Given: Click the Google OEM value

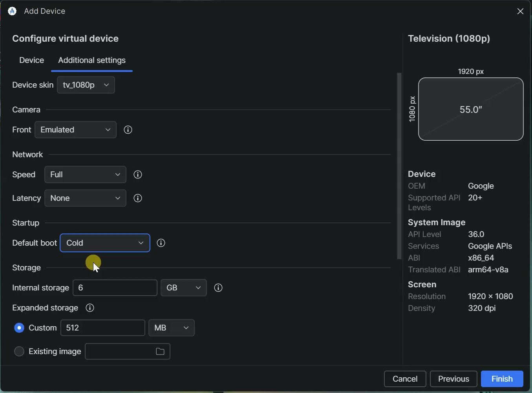Looking at the screenshot, I should (x=481, y=186).
